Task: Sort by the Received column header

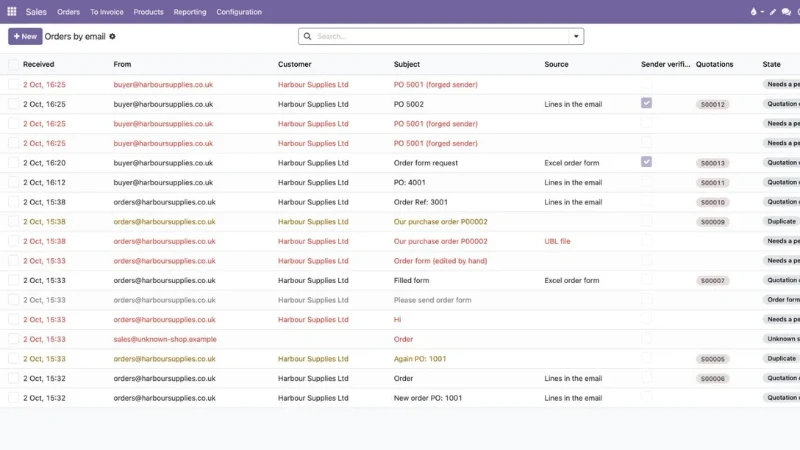Action: tap(38, 64)
